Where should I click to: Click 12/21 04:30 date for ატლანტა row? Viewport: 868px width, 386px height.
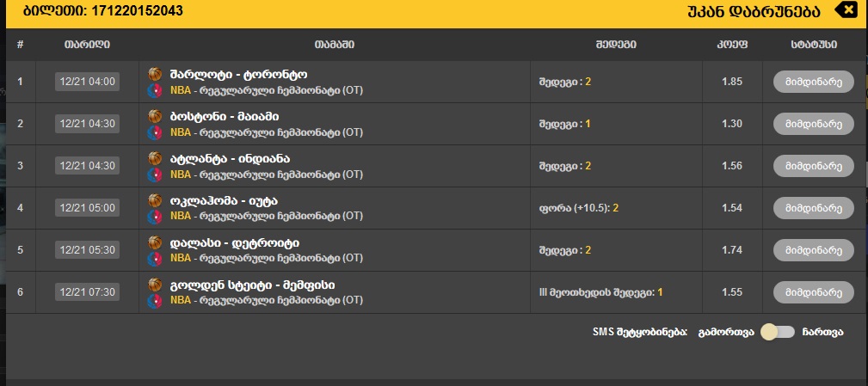click(87, 166)
